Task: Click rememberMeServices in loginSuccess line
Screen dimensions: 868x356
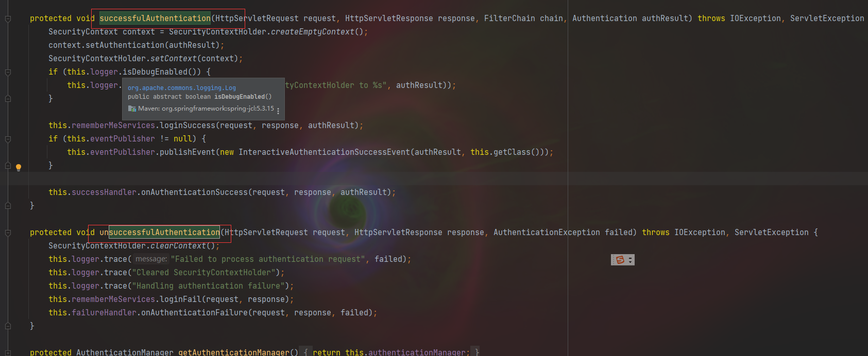Action: pos(113,126)
